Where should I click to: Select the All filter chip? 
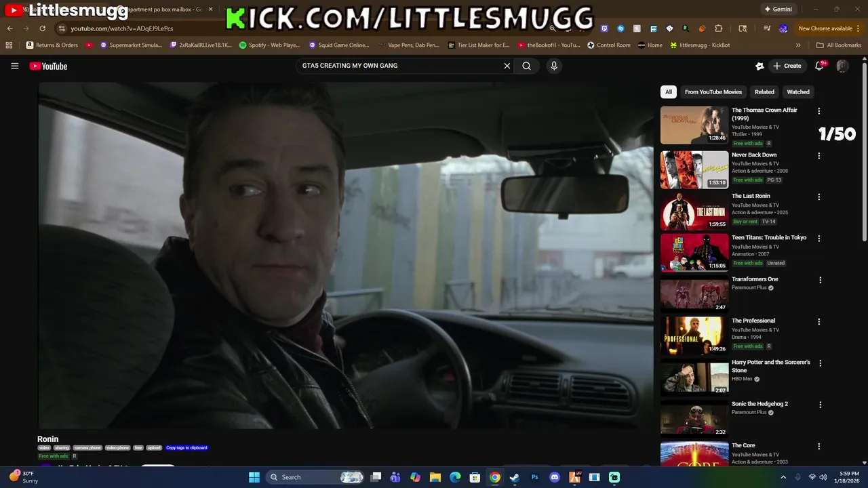669,92
